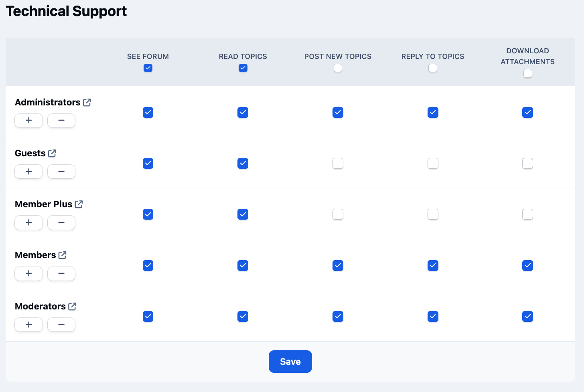584x392 pixels.
Task: Uncheck Read Topics for Guests
Action: (243, 164)
